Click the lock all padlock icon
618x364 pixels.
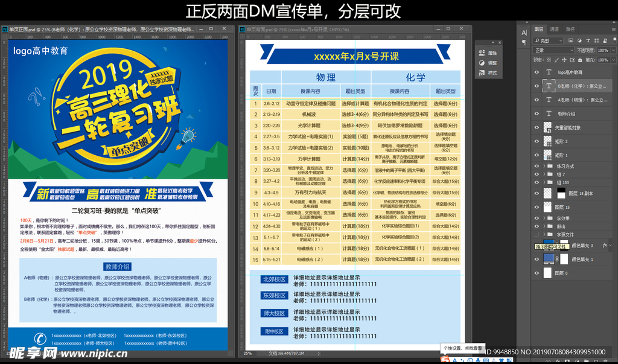click(x=580, y=60)
